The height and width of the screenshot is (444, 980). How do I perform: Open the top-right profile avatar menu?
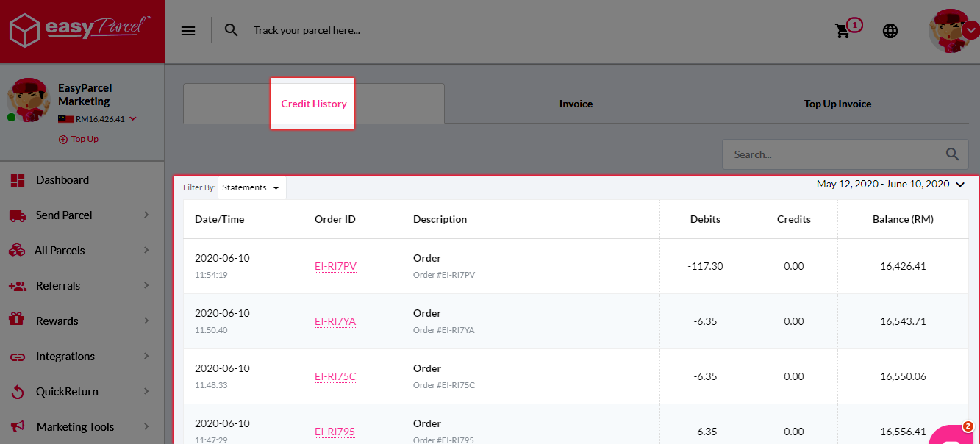954,31
